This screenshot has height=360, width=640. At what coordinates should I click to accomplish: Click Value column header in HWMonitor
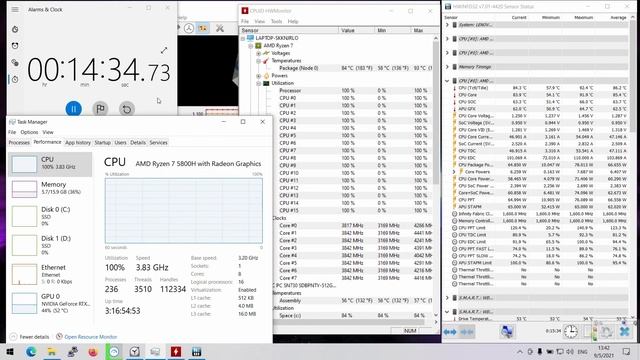click(356, 30)
